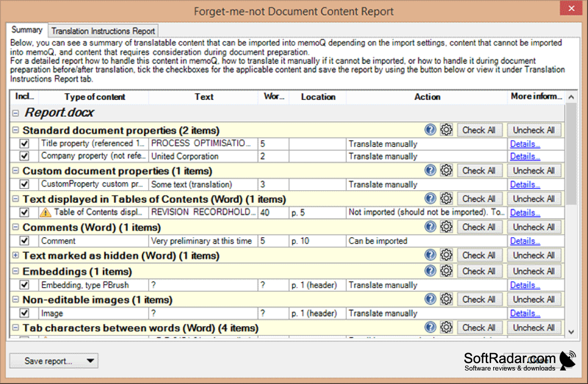This screenshot has height=384, width=588.
Task: Open Details for Title property row
Action: pyautogui.click(x=525, y=144)
